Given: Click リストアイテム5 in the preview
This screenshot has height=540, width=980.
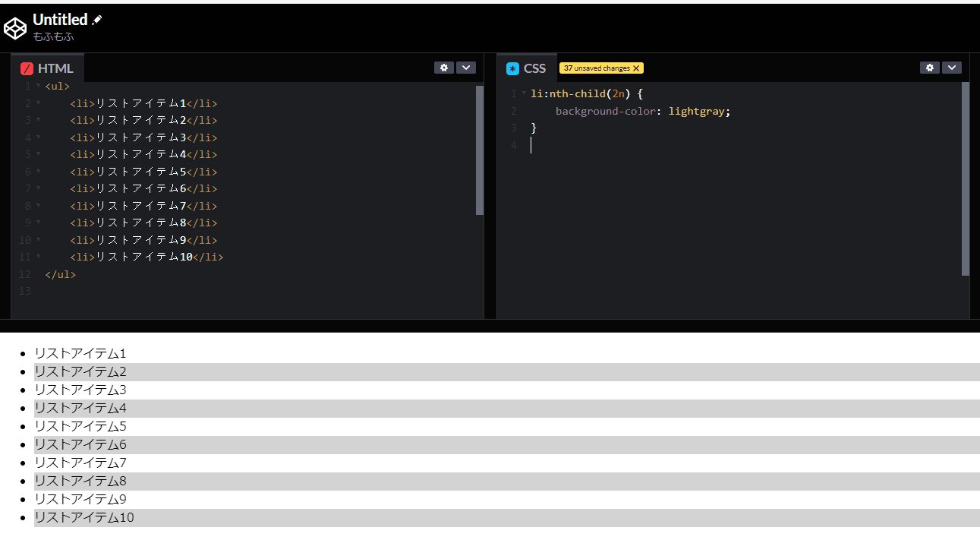Looking at the screenshot, I should coord(80,426).
